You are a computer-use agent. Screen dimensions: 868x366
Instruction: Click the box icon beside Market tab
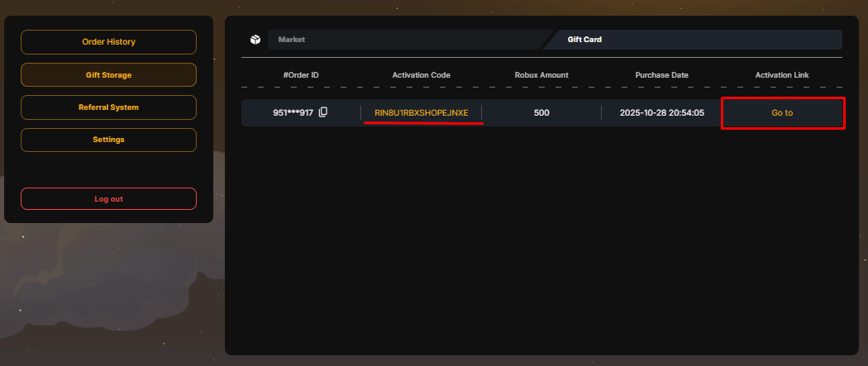click(255, 40)
